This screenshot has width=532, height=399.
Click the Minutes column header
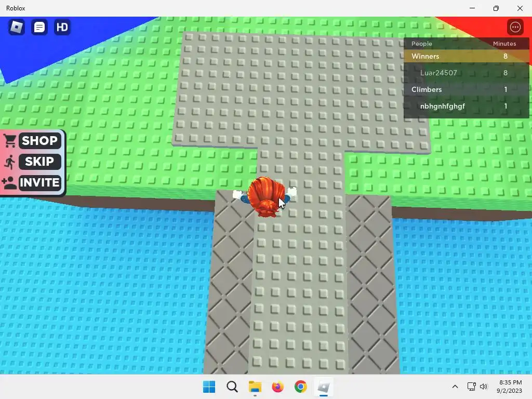click(504, 44)
